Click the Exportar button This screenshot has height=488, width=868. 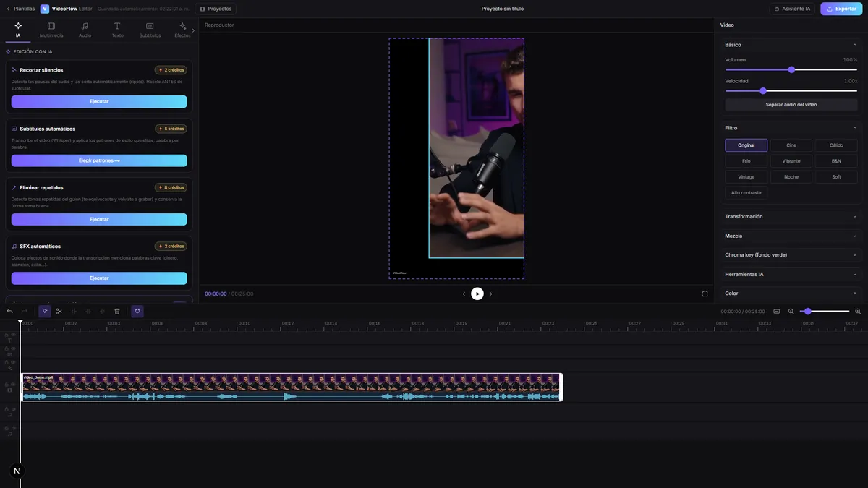point(841,9)
